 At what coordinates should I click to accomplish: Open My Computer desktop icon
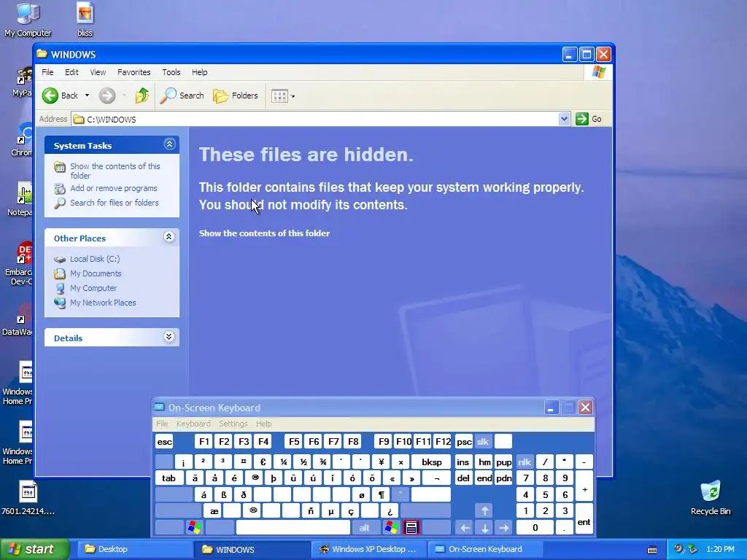coord(28,20)
